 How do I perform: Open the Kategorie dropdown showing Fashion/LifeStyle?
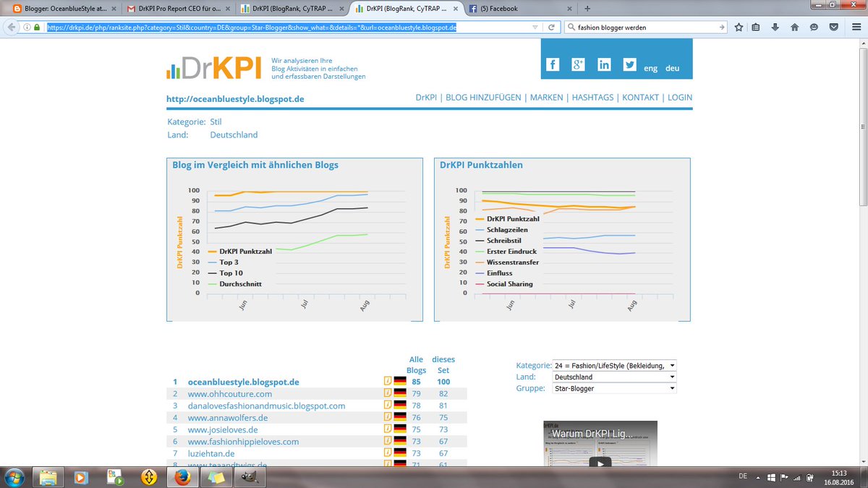pos(613,365)
